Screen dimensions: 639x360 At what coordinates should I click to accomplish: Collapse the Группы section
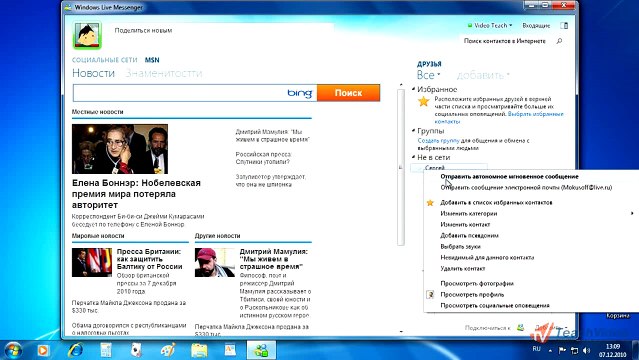pos(413,131)
